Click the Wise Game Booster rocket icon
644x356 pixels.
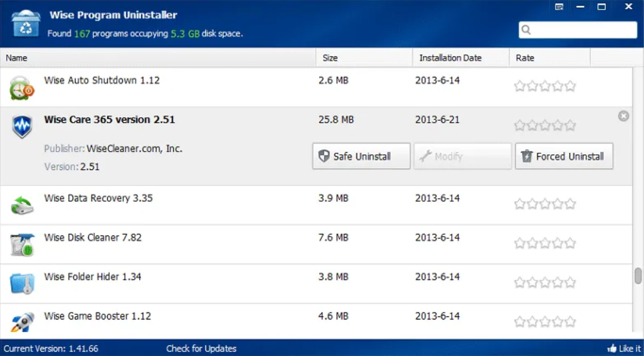(22, 322)
